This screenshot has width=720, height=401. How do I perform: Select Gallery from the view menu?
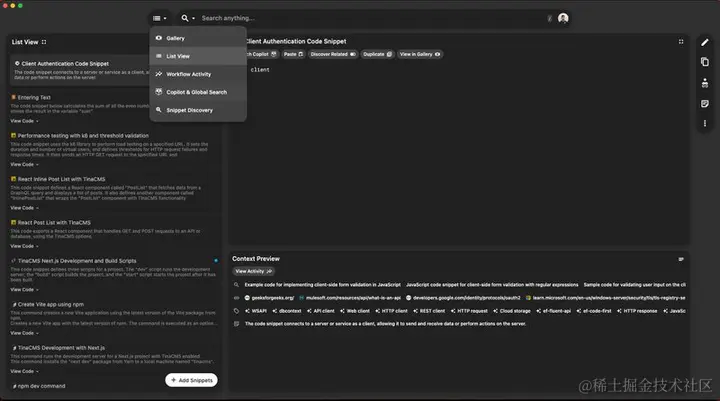198,38
